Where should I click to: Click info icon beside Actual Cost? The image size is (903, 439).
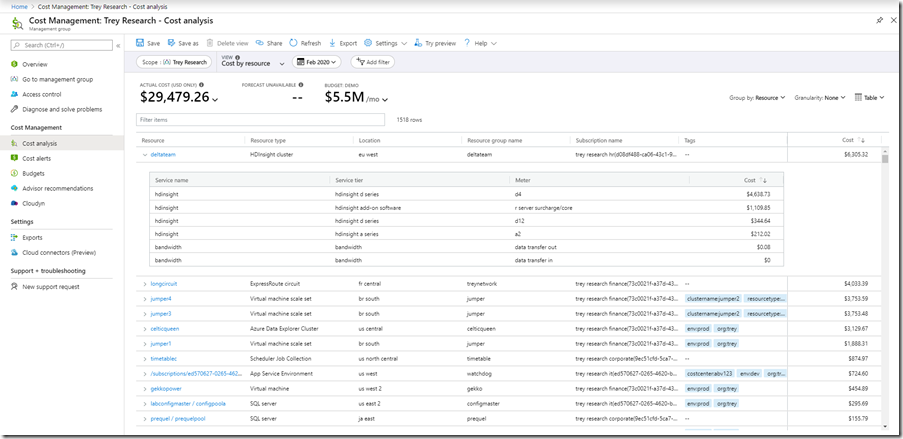202,85
